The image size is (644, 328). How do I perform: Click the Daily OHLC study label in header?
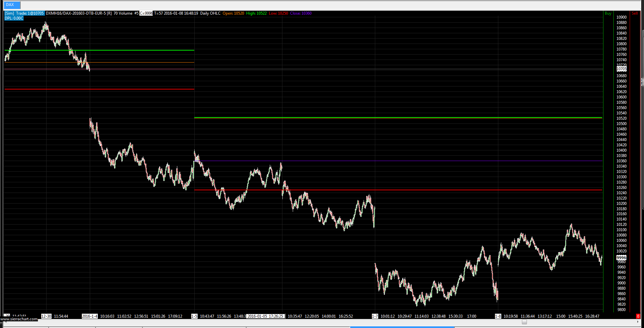[210, 13]
